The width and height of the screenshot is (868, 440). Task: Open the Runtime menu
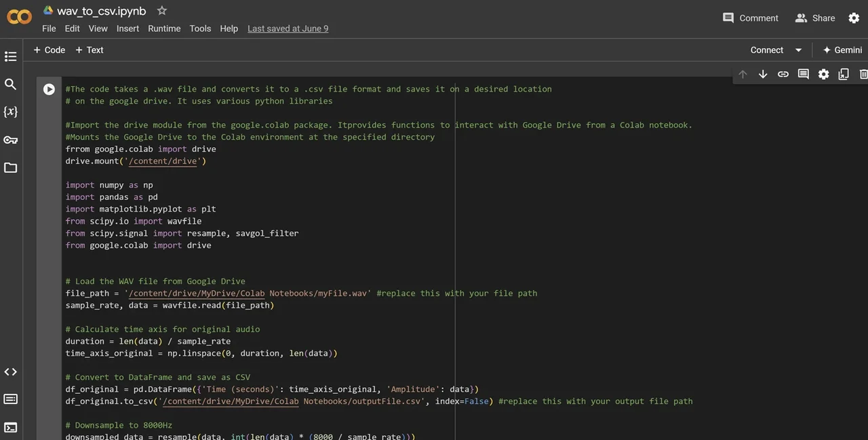coord(164,28)
